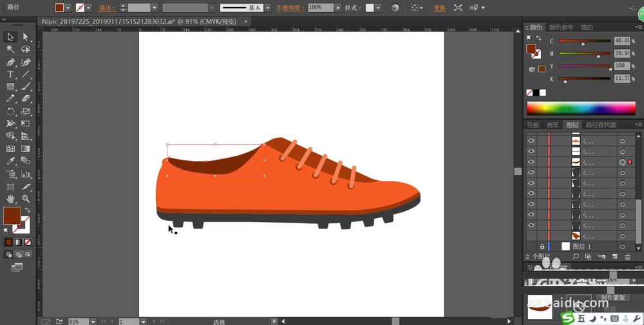Switch to the 路径查找器 tab

[x=600, y=125]
